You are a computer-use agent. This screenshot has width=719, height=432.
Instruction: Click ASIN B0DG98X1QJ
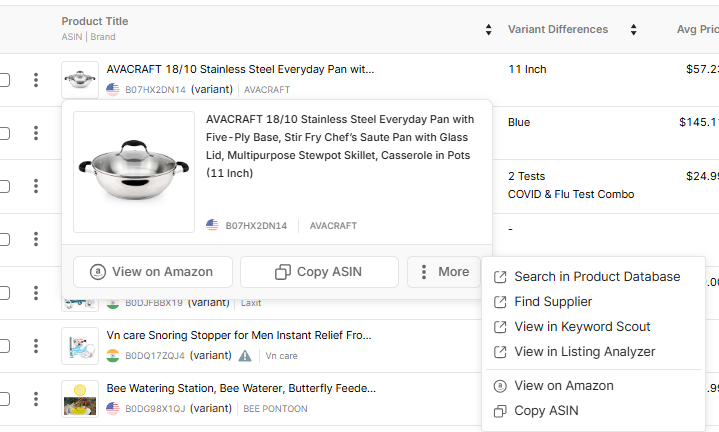pos(155,409)
